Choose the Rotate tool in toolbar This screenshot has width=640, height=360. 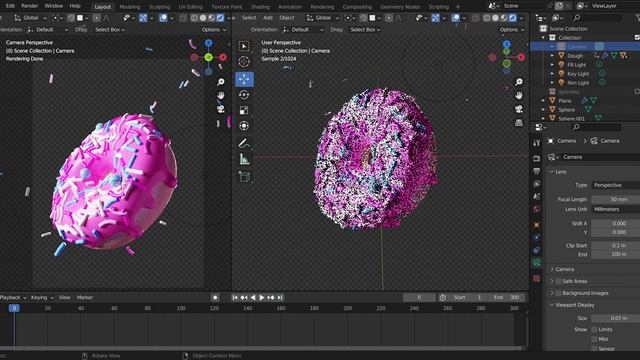point(244,95)
